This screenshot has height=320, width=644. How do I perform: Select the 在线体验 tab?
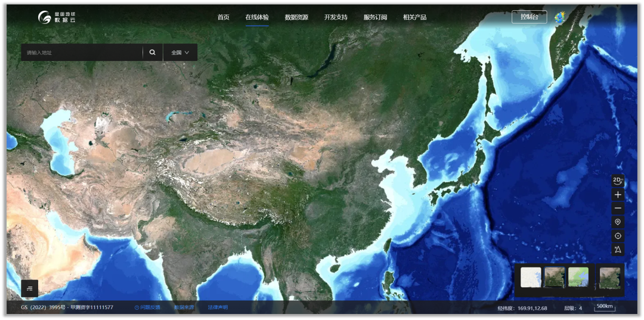point(257,17)
